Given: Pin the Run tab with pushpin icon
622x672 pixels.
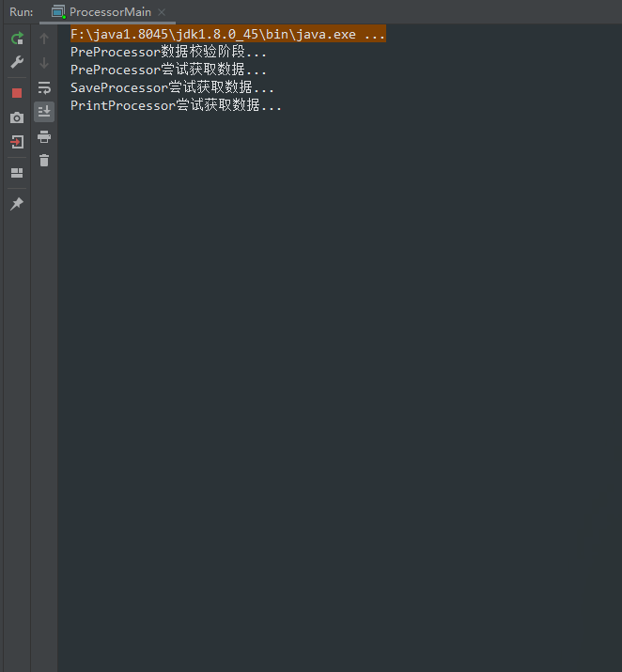Looking at the screenshot, I should 17,204.
